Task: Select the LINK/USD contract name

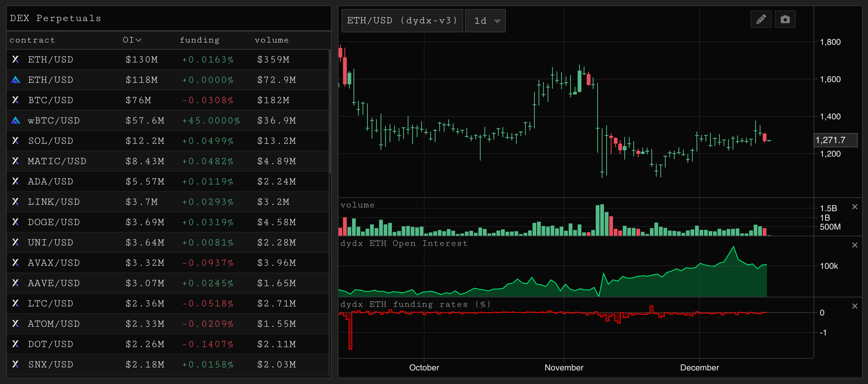Action: [x=54, y=202]
